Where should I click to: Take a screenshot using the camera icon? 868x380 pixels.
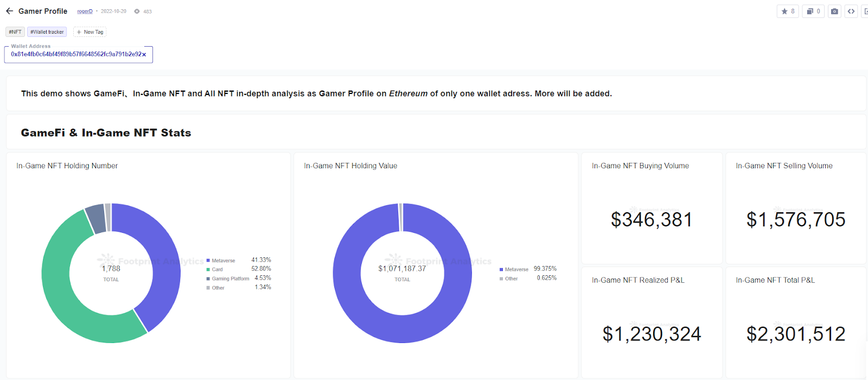pyautogui.click(x=834, y=11)
